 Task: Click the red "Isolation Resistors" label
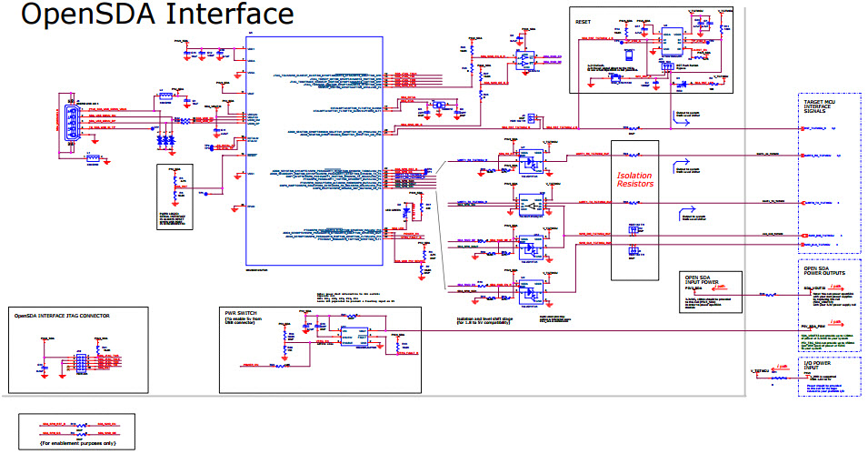[635, 179]
